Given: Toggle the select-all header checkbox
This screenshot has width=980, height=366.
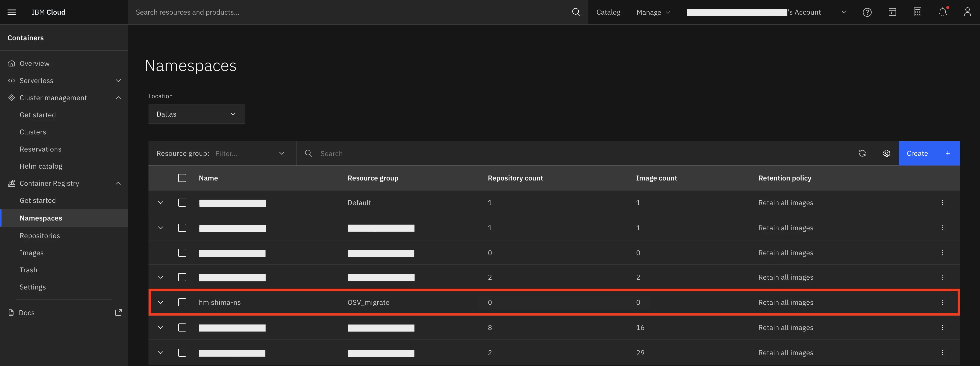Looking at the screenshot, I should 182,178.
